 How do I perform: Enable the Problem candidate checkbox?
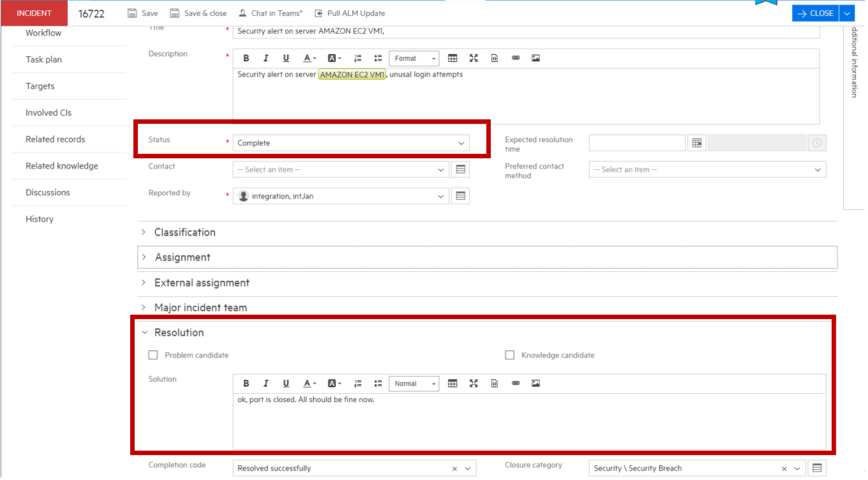point(153,354)
